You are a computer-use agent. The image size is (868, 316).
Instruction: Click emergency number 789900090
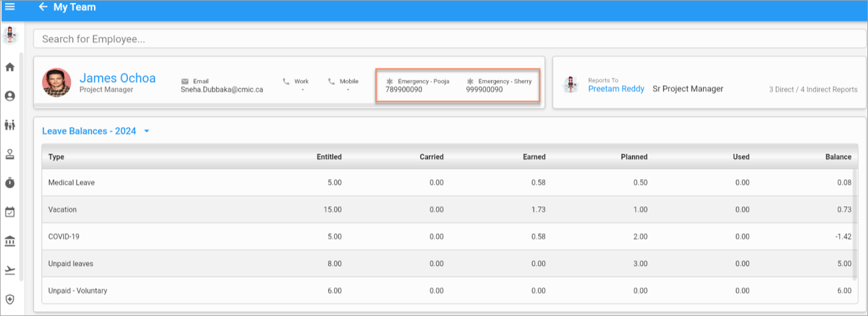404,89
